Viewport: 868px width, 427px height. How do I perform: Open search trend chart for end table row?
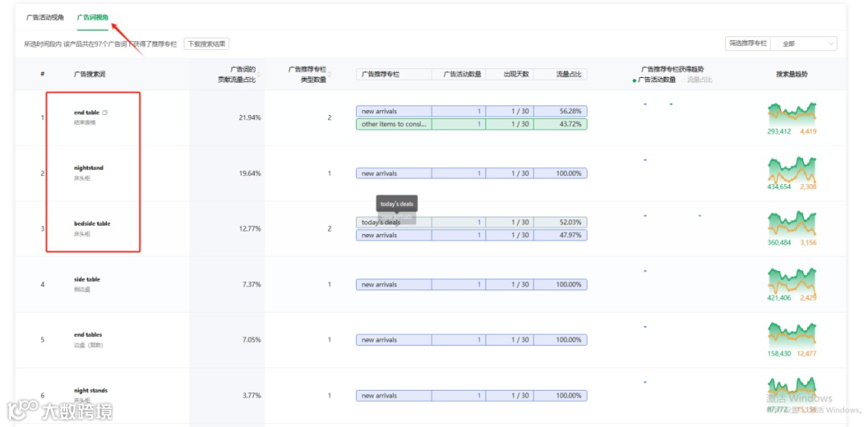pos(792,114)
